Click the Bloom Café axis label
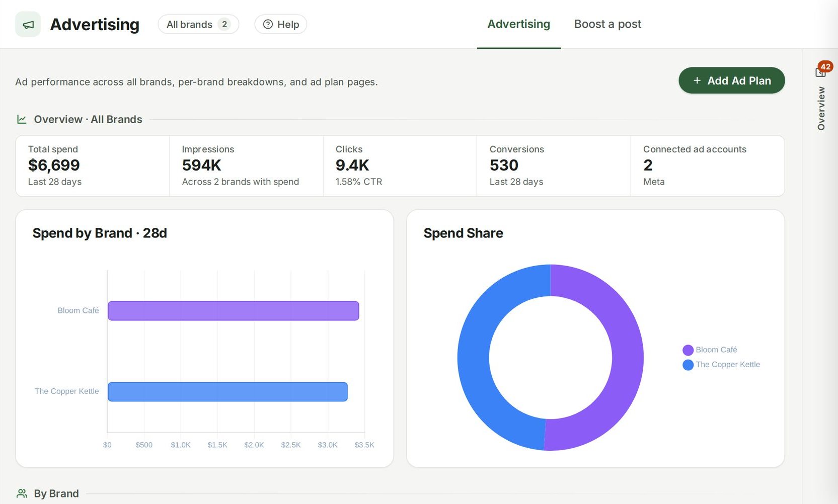This screenshot has width=838, height=504. (x=78, y=311)
